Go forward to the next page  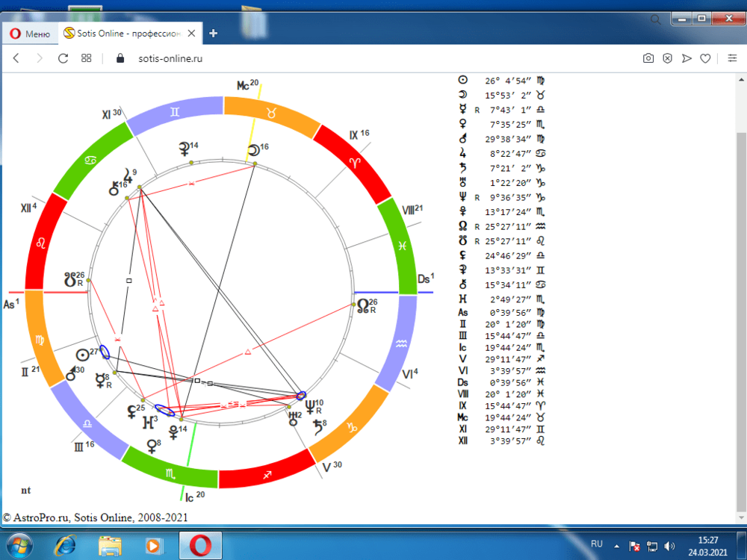point(40,58)
